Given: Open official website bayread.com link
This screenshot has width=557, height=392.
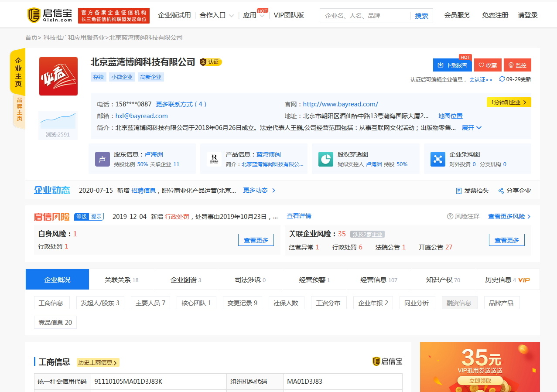Looking at the screenshot, I should (341, 104).
